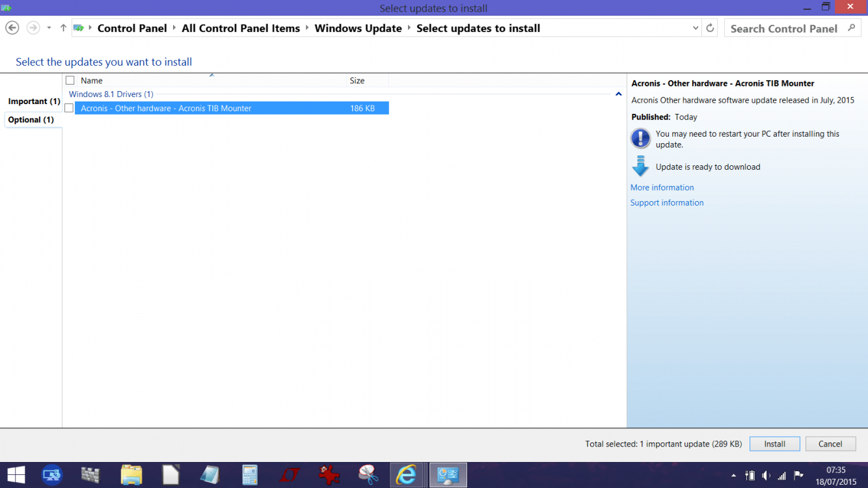Check the Acronis TIB Mounter update checkbox
868x488 pixels.
pos(69,108)
